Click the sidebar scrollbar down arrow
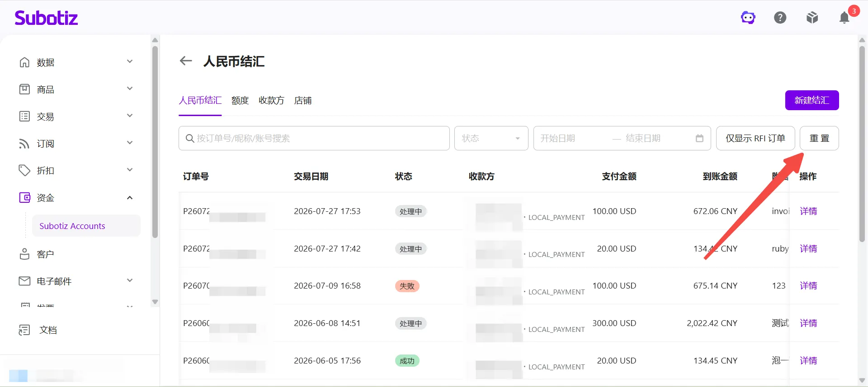 coord(155,302)
